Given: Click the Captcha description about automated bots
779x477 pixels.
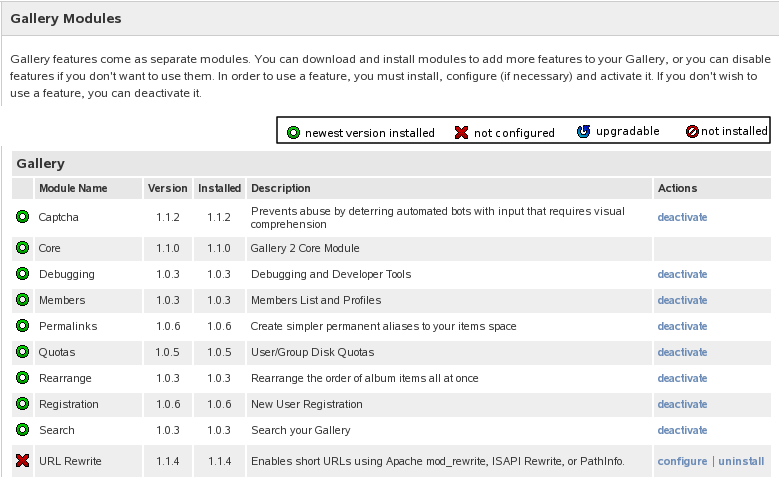Looking at the screenshot, I should pyautogui.click(x=437, y=218).
